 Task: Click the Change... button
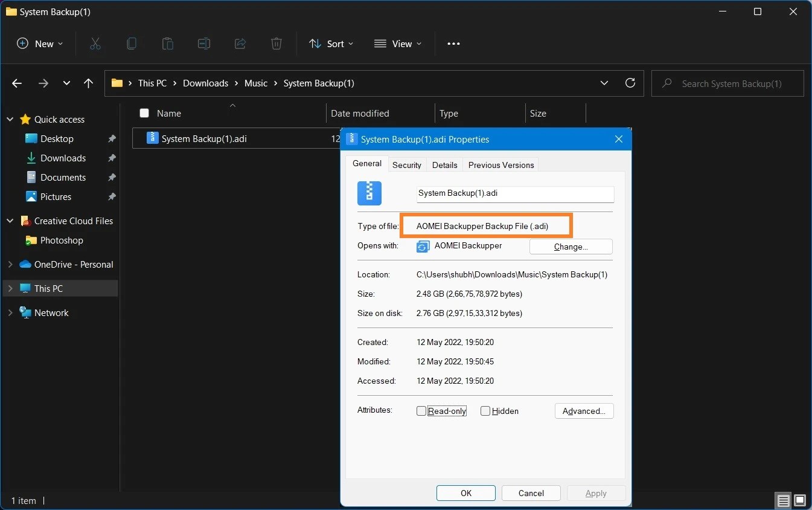(571, 247)
